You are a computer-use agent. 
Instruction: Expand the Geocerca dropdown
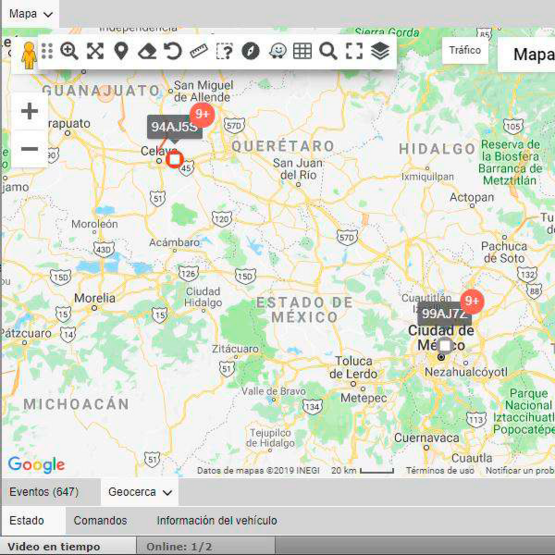(140, 492)
